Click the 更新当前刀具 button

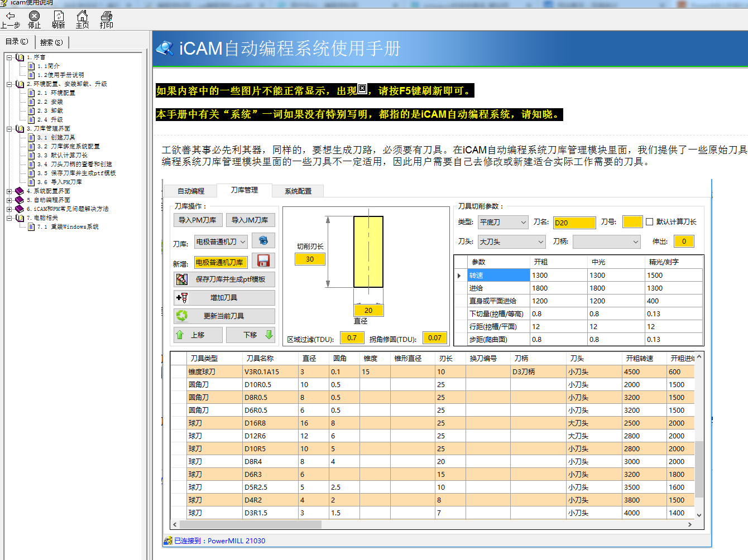[x=224, y=316]
